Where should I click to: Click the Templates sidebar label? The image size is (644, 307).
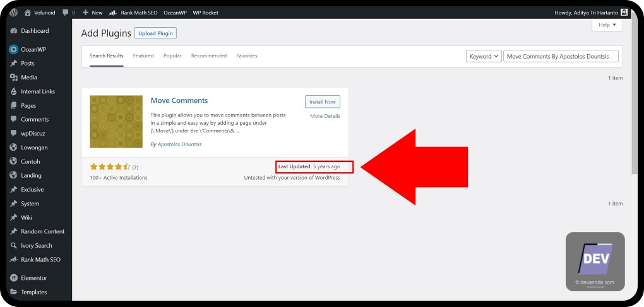tap(33, 292)
